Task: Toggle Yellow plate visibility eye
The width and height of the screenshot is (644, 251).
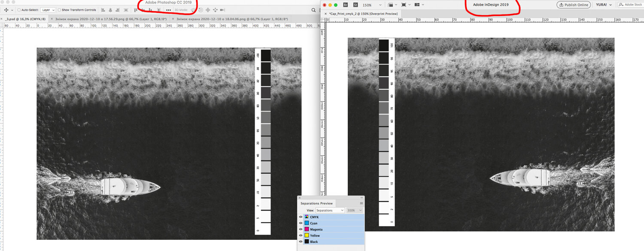Action: 301,236
